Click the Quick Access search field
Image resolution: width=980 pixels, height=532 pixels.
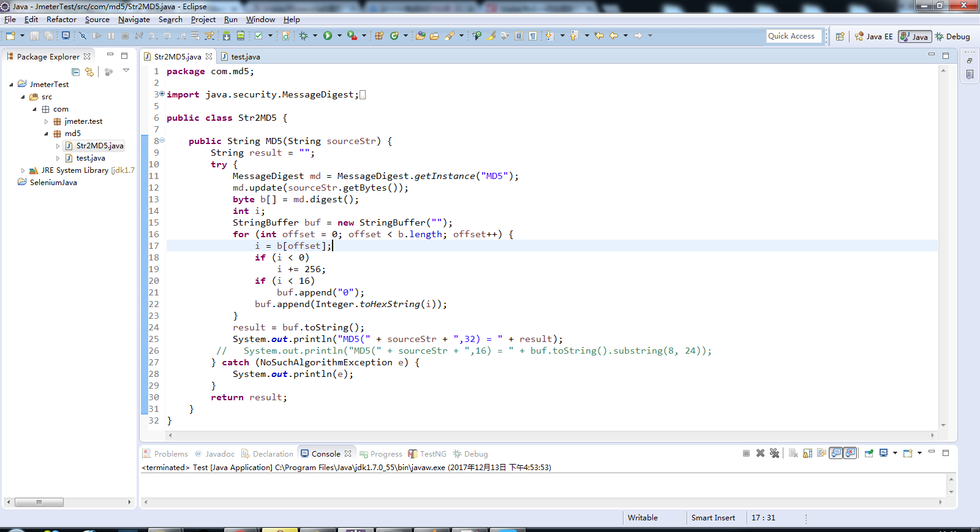[x=793, y=36]
